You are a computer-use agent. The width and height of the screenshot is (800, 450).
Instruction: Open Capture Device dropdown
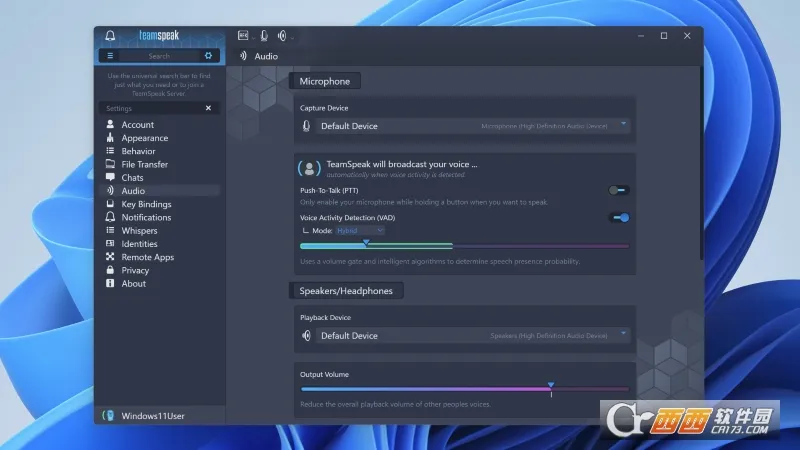tap(472, 126)
